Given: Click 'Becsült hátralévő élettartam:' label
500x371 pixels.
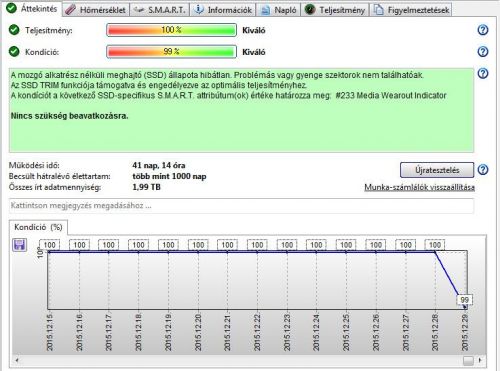Looking at the screenshot, I should coord(60,176).
